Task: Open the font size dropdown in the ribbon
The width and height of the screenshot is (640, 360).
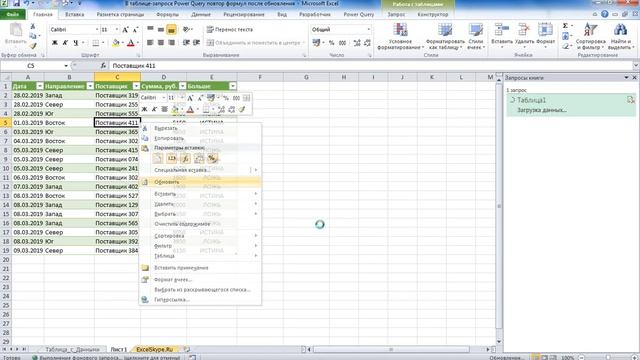Action: pyautogui.click(x=117, y=29)
